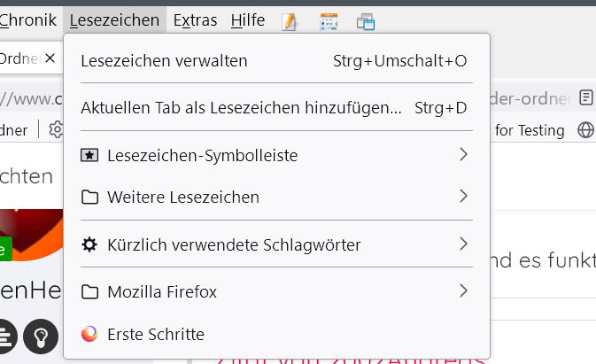596x364 pixels.
Task: Expand the Mozilla Firefox folder arrow
Action: [x=463, y=290]
